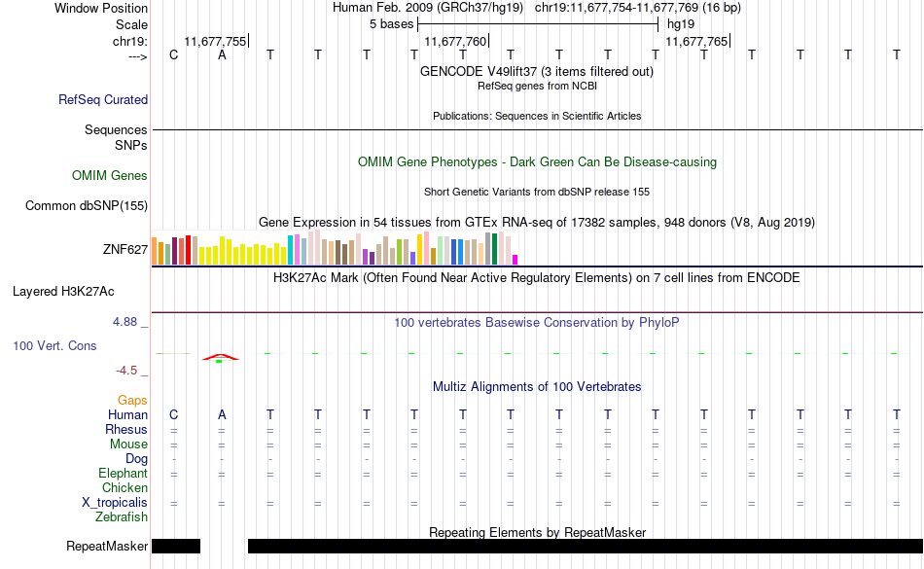Click the 5-base scale bar line
This screenshot has height=569, width=924.
(x=538, y=24)
